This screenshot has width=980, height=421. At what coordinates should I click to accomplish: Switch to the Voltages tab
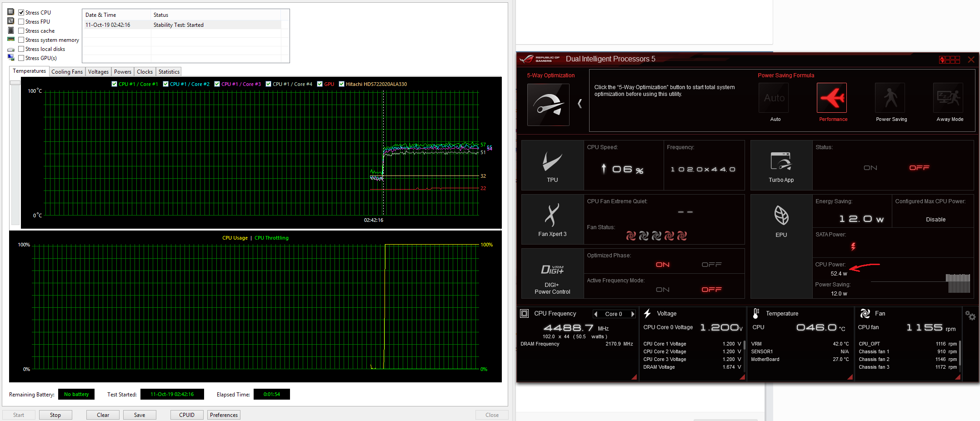(x=98, y=72)
